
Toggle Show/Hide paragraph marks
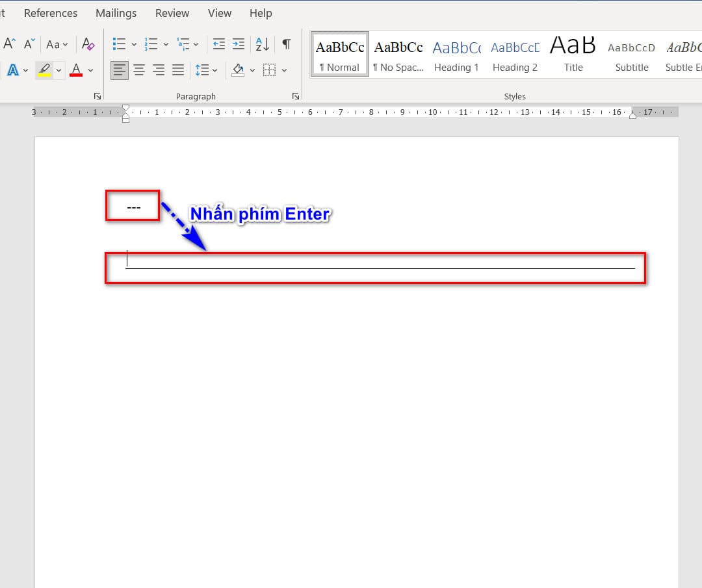pyautogui.click(x=286, y=44)
